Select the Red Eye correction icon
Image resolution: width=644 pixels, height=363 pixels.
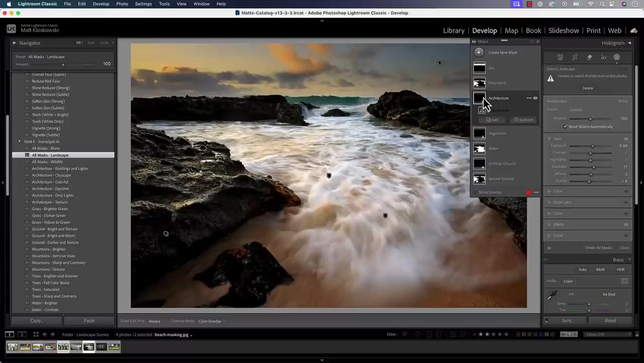(603, 57)
